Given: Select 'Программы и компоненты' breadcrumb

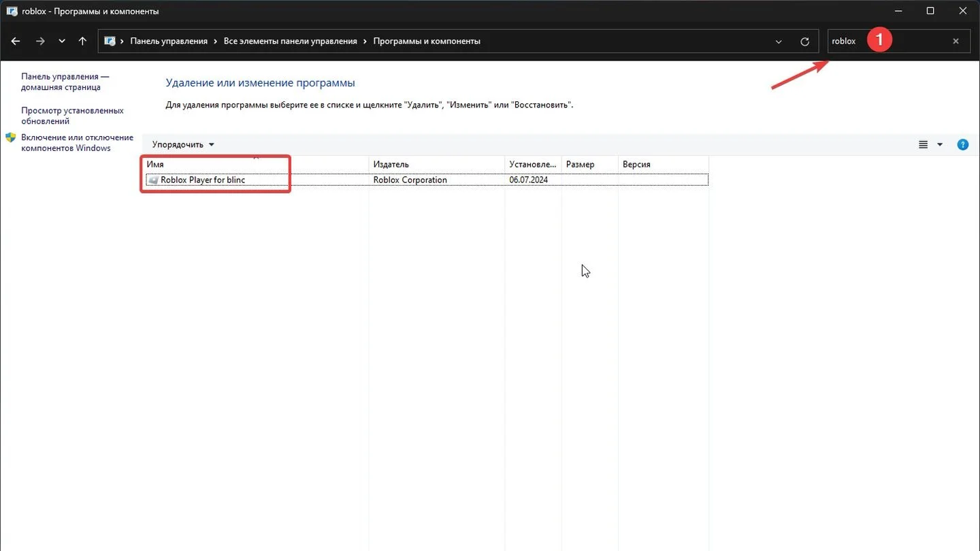Looking at the screenshot, I should click(x=427, y=41).
